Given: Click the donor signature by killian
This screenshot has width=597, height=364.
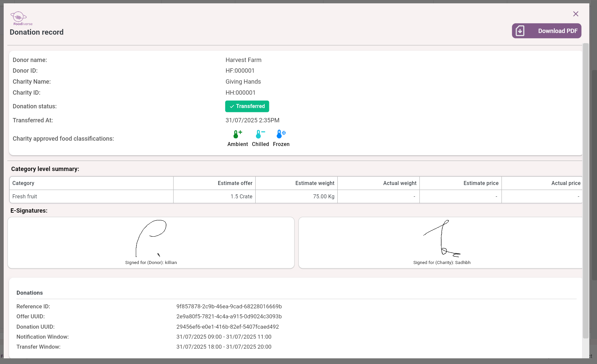Looking at the screenshot, I should (151, 238).
